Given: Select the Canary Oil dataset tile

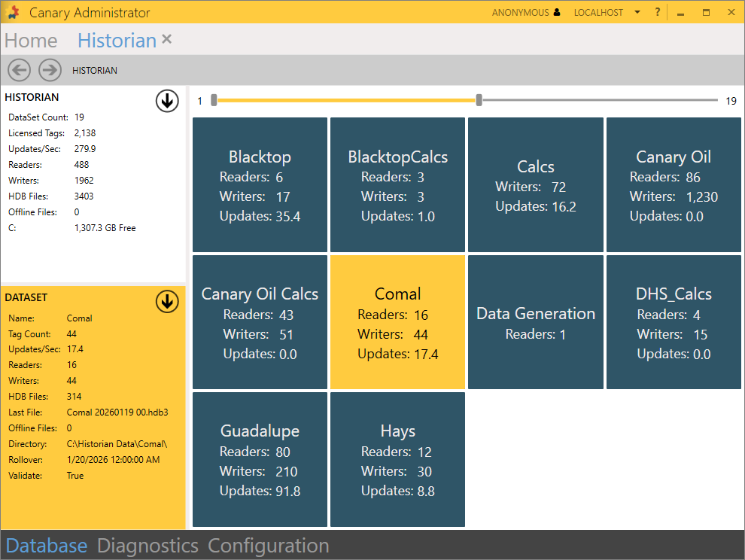Looking at the screenshot, I should [x=674, y=184].
